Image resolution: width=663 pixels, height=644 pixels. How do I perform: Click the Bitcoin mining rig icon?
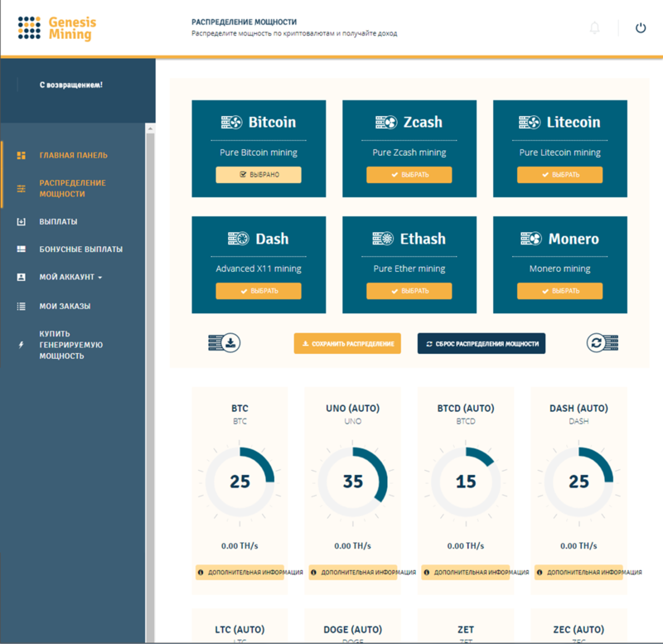231,123
